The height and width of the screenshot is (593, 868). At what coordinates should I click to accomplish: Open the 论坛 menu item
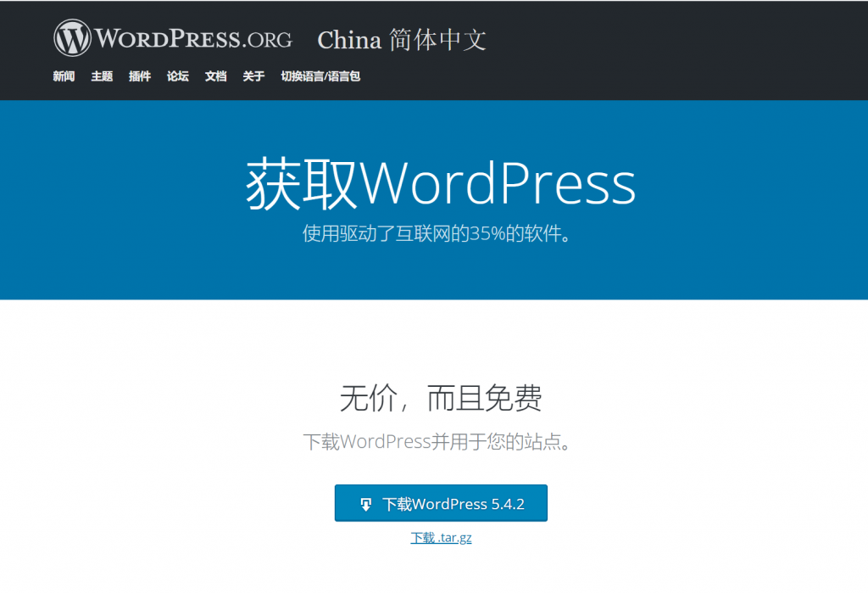[178, 76]
